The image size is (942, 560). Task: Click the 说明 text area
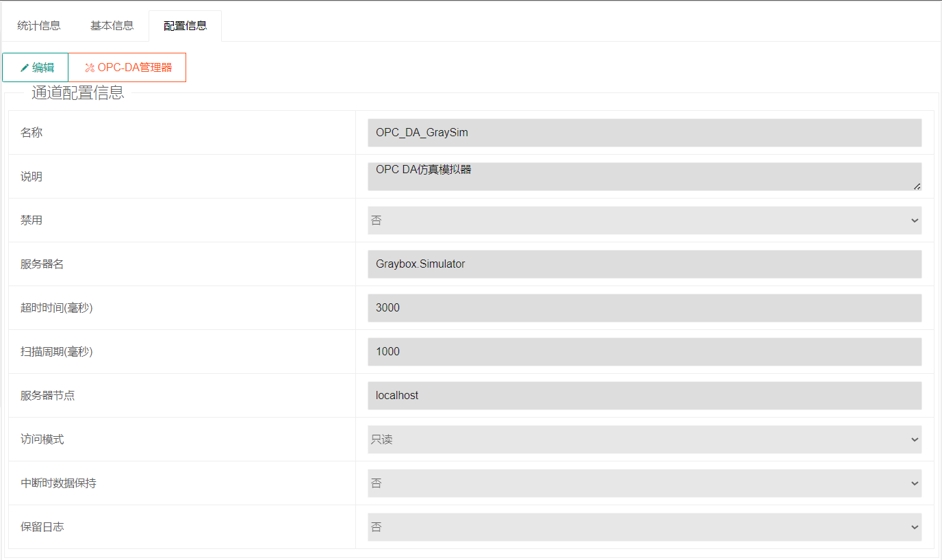tap(644, 177)
